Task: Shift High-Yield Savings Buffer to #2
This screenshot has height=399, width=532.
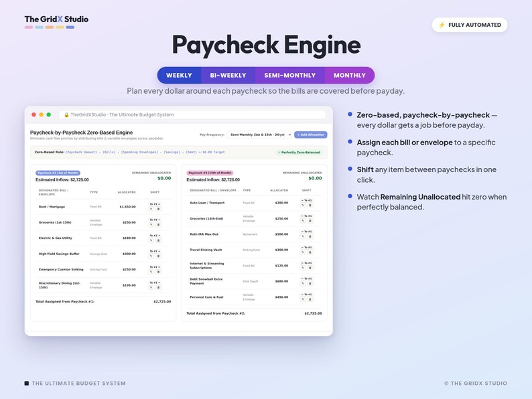Action: click(x=155, y=251)
